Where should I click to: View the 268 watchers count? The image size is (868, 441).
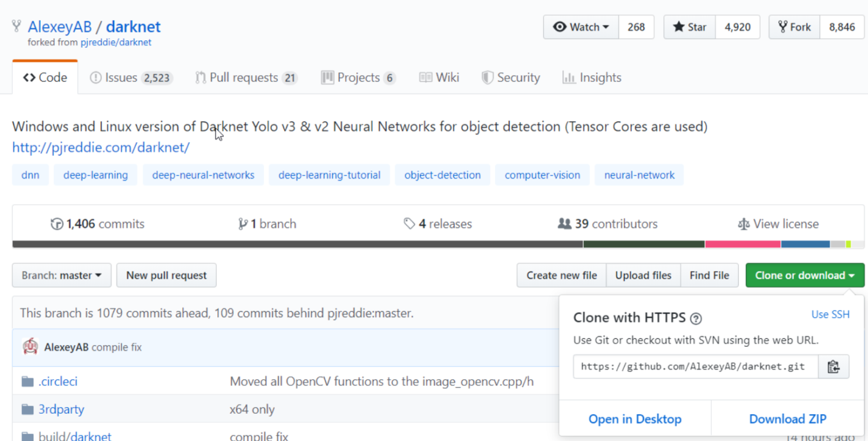tap(636, 27)
